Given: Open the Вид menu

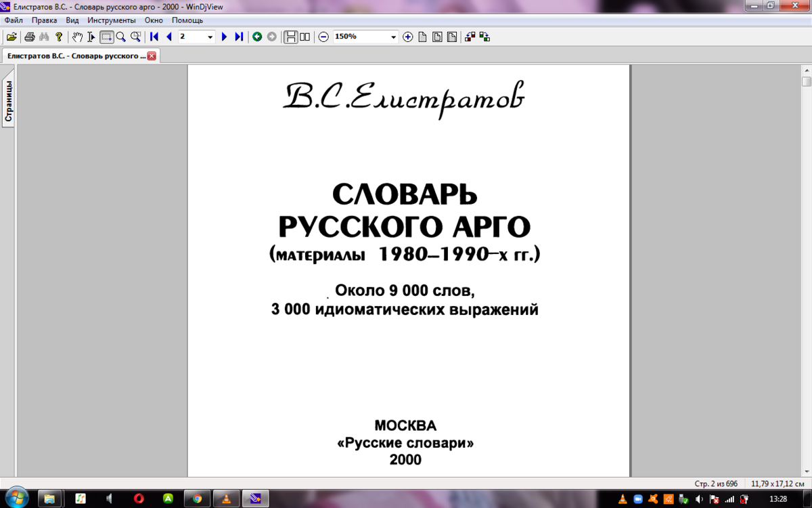Looking at the screenshot, I should point(72,20).
